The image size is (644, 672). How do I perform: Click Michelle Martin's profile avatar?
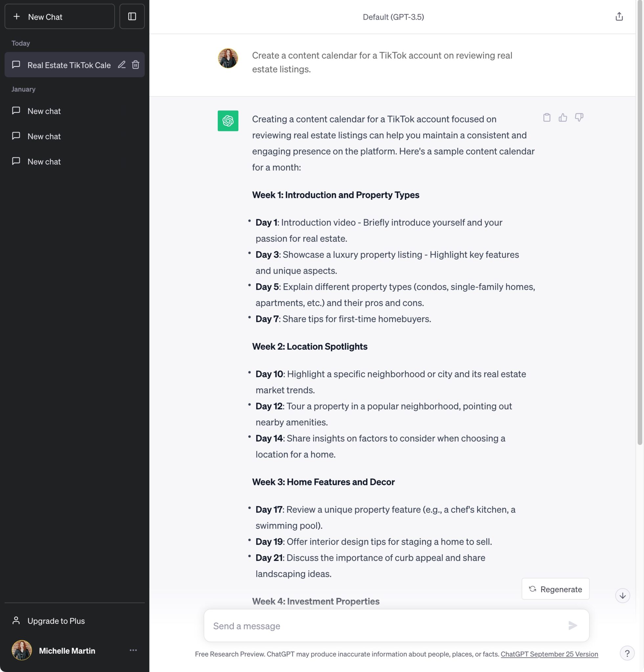21,650
